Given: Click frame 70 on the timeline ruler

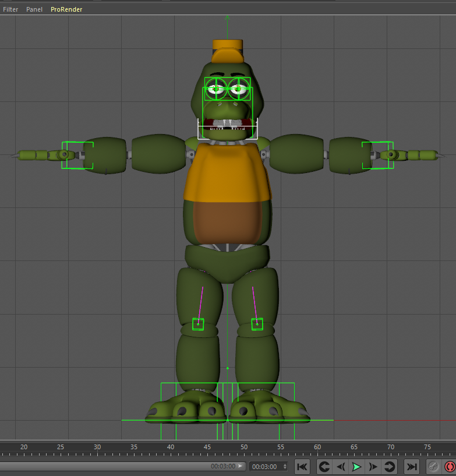Looking at the screenshot, I should click(391, 447).
